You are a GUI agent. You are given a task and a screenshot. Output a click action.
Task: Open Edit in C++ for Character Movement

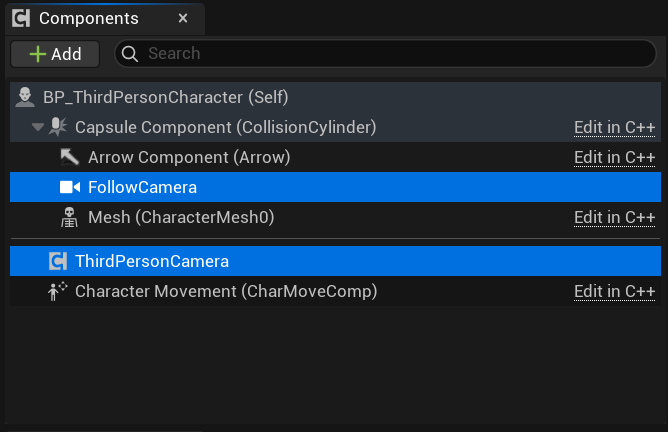[614, 291]
